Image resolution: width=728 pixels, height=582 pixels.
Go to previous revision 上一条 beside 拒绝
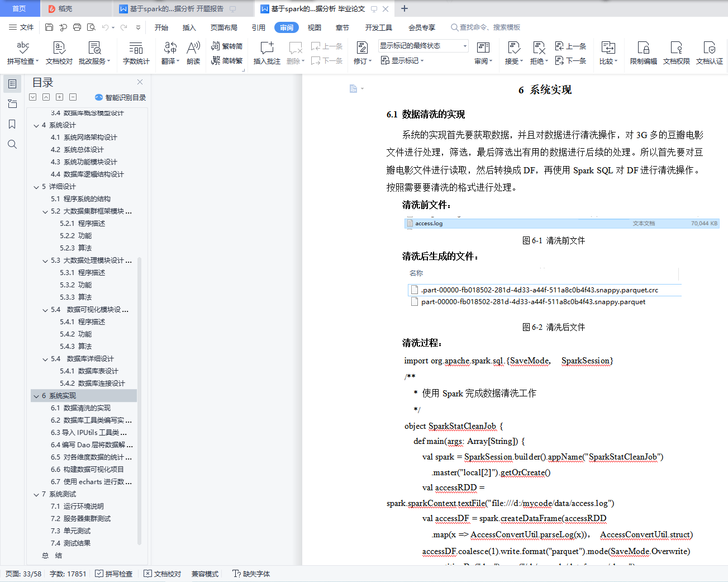570,46
